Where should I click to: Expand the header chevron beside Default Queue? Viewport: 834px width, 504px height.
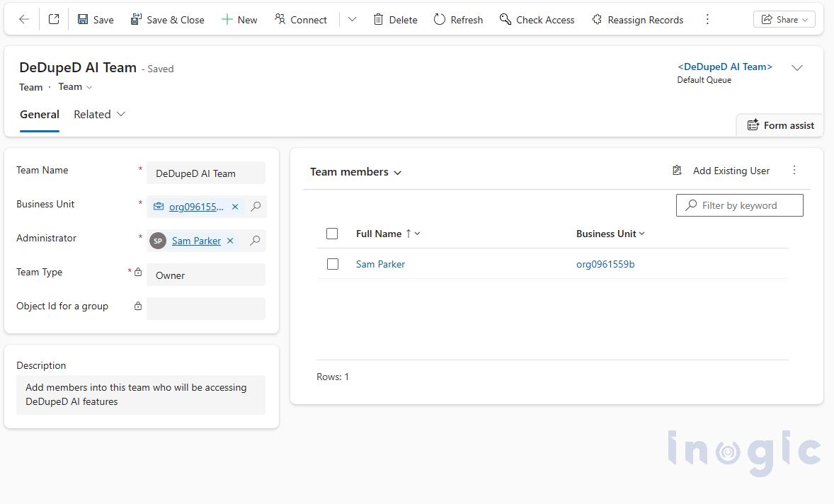point(796,68)
